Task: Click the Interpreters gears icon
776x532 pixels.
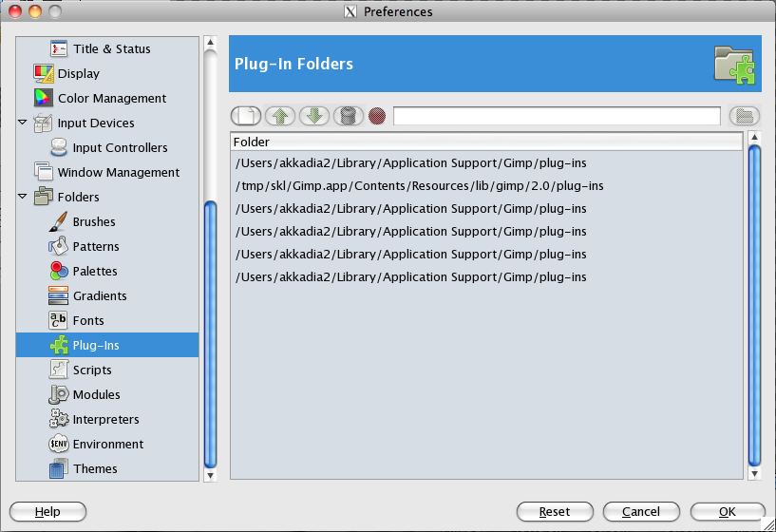Action: tap(58, 419)
